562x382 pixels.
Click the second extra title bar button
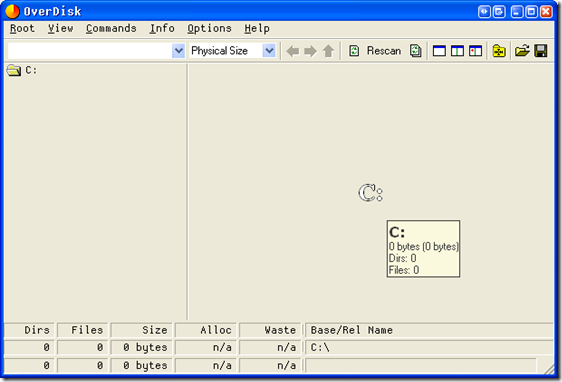[x=499, y=12]
